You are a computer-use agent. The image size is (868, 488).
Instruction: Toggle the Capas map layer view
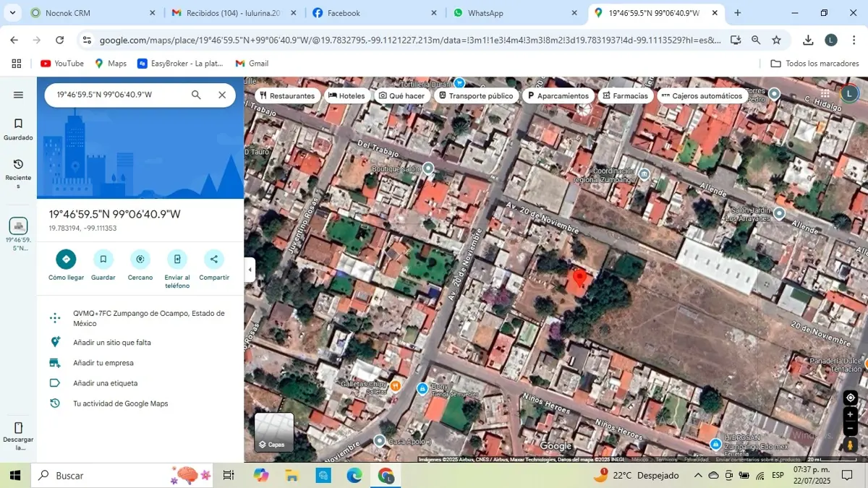(x=274, y=432)
